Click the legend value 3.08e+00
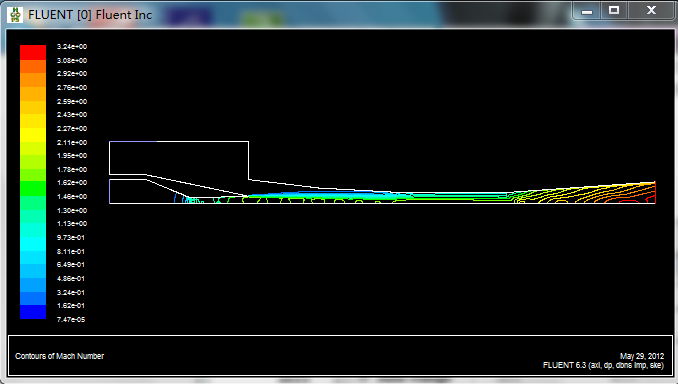 pyautogui.click(x=72, y=61)
